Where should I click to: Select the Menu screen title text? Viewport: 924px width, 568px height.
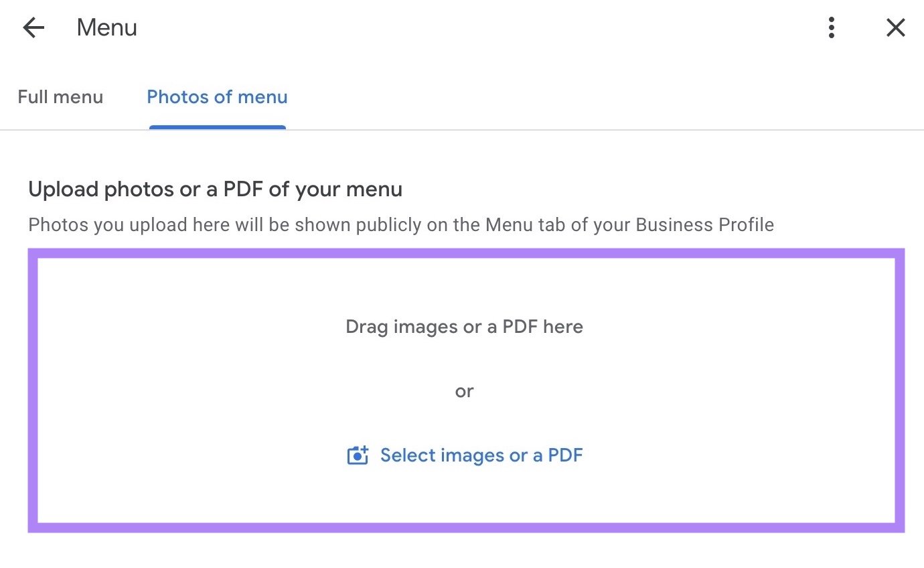pyautogui.click(x=106, y=27)
